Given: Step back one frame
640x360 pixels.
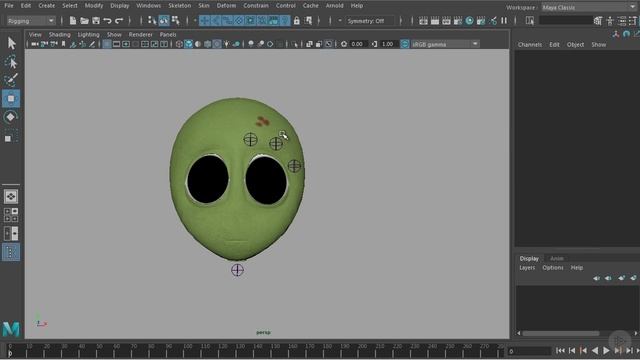Looking at the screenshot, I should coord(572,351).
